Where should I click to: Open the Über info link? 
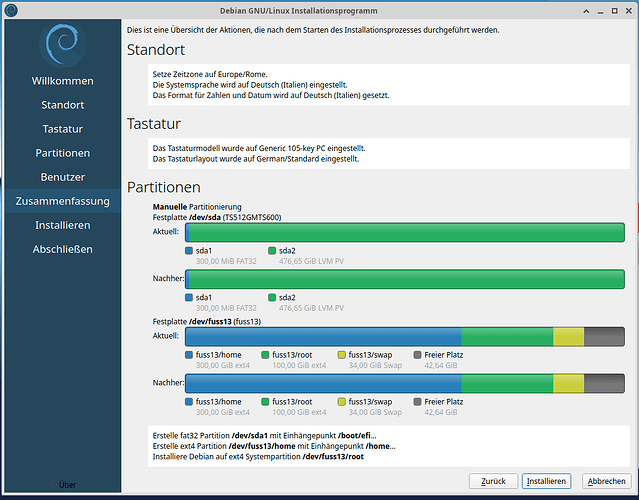[63, 485]
